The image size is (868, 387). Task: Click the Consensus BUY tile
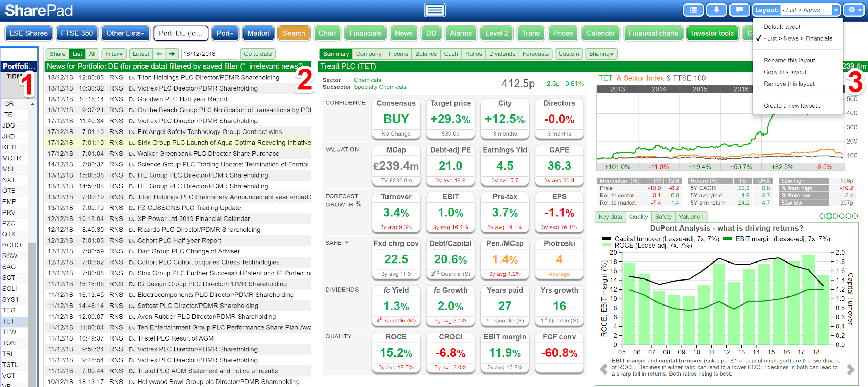pos(396,119)
